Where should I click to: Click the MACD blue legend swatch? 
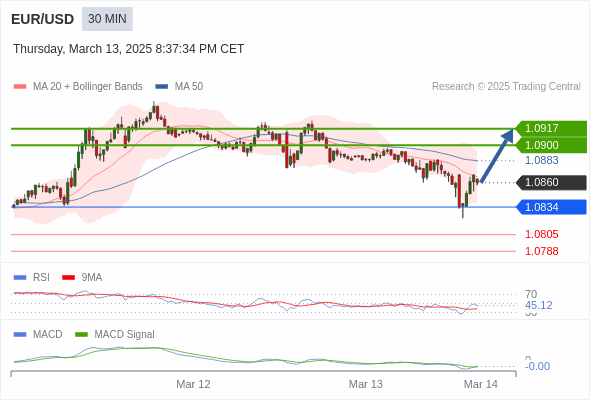point(20,335)
